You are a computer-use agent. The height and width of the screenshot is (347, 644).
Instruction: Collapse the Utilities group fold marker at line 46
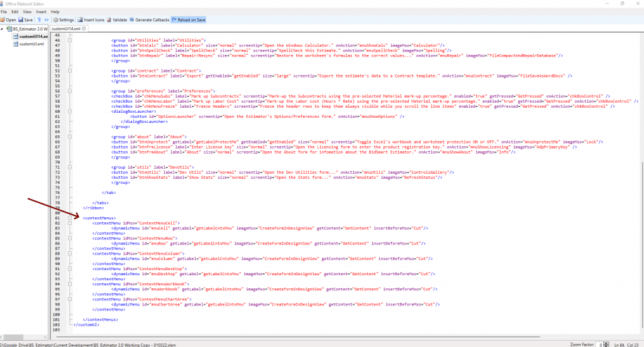coord(70,40)
